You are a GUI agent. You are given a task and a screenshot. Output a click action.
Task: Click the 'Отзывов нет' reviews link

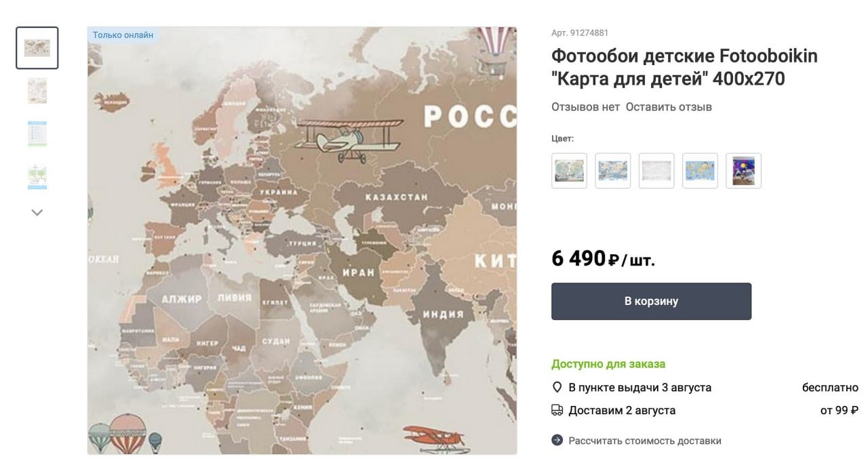[585, 107]
